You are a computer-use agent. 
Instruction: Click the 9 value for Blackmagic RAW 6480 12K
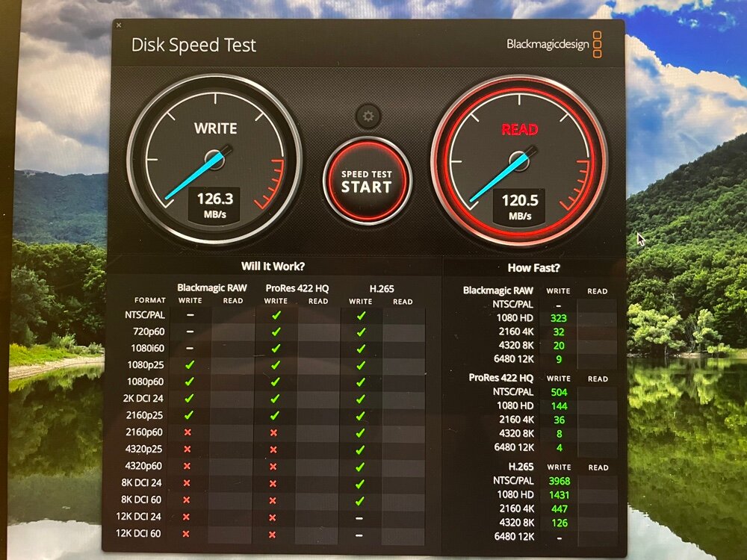(x=559, y=360)
